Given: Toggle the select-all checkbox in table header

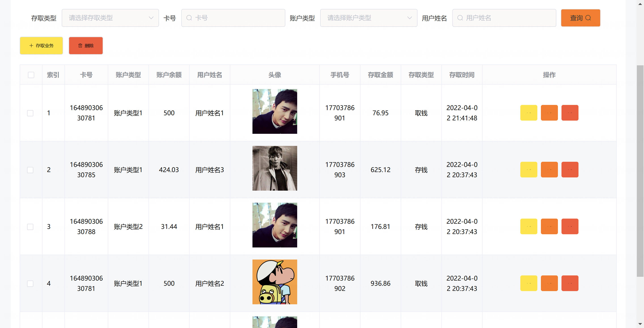Looking at the screenshot, I should click(31, 75).
